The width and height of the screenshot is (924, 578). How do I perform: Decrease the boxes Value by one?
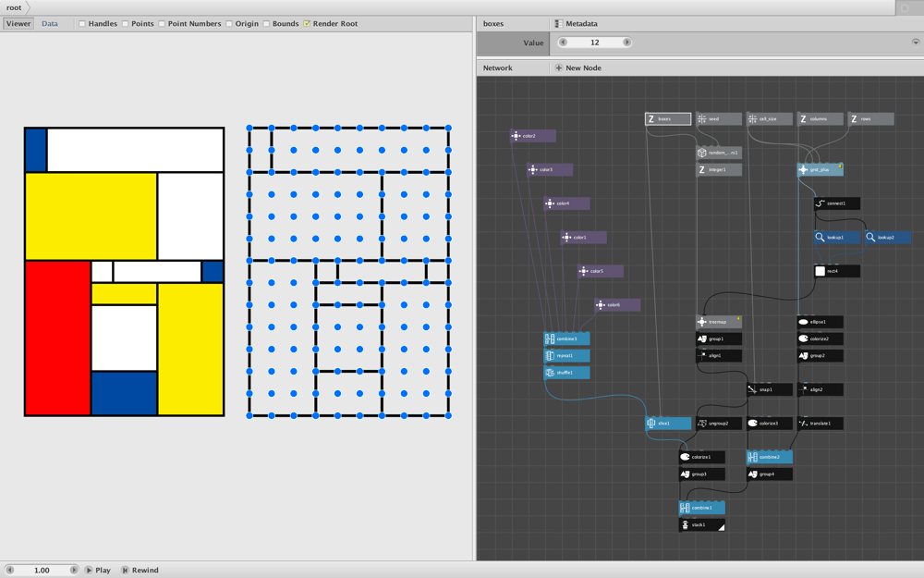click(x=563, y=43)
